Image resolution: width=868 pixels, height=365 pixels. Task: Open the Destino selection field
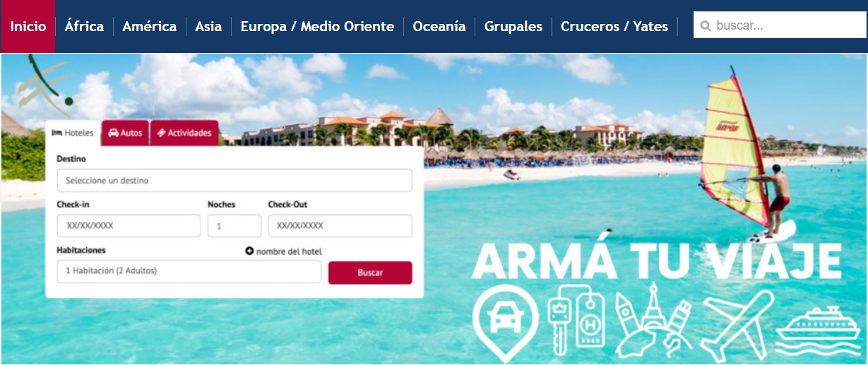234,181
